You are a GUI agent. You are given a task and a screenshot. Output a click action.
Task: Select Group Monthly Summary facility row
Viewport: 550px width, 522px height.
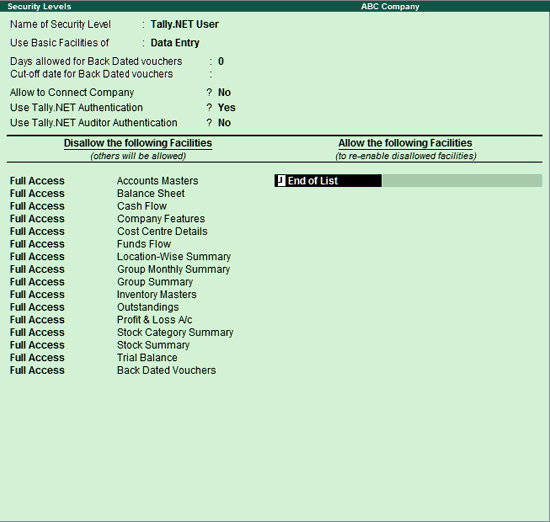click(174, 269)
